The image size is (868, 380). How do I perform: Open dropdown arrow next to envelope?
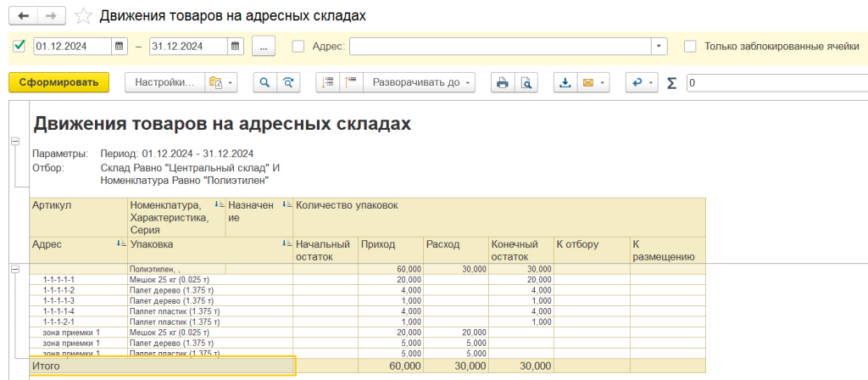tap(603, 82)
